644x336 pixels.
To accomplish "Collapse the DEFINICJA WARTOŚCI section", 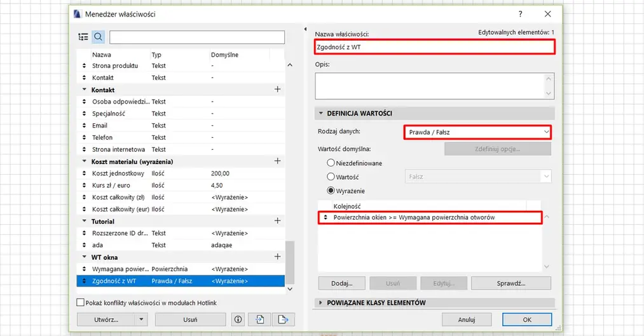I will (x=321, y=113).
